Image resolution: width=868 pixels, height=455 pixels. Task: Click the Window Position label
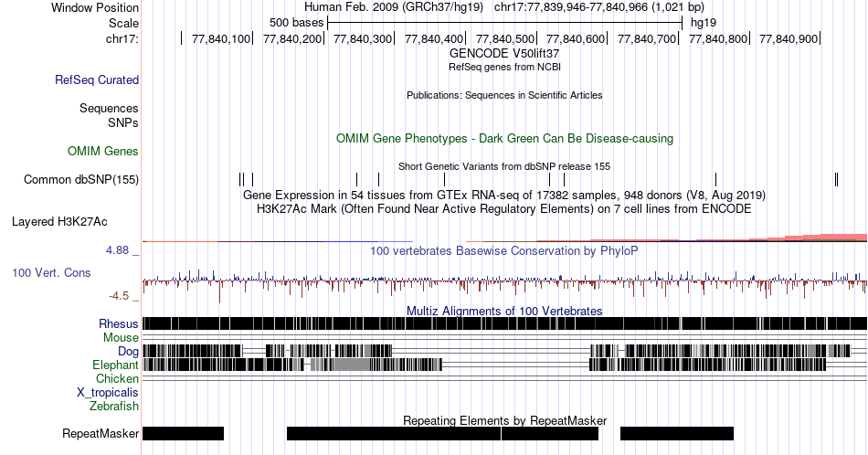[x=95, y=7]
